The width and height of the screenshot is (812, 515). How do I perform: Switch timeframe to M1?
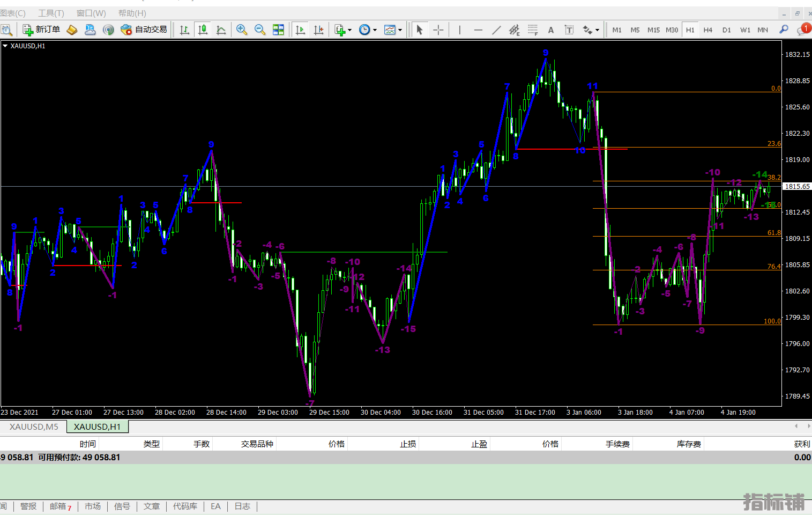tap(617, 30)
